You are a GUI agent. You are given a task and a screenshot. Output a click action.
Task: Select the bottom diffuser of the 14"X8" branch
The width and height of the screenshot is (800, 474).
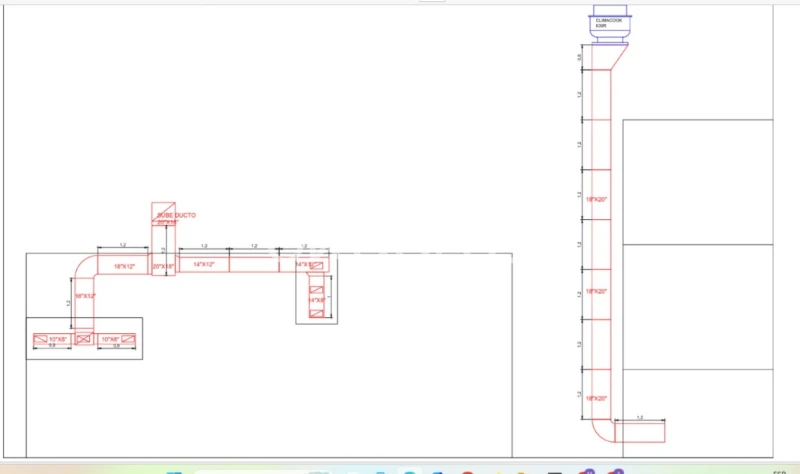point(315,314)
